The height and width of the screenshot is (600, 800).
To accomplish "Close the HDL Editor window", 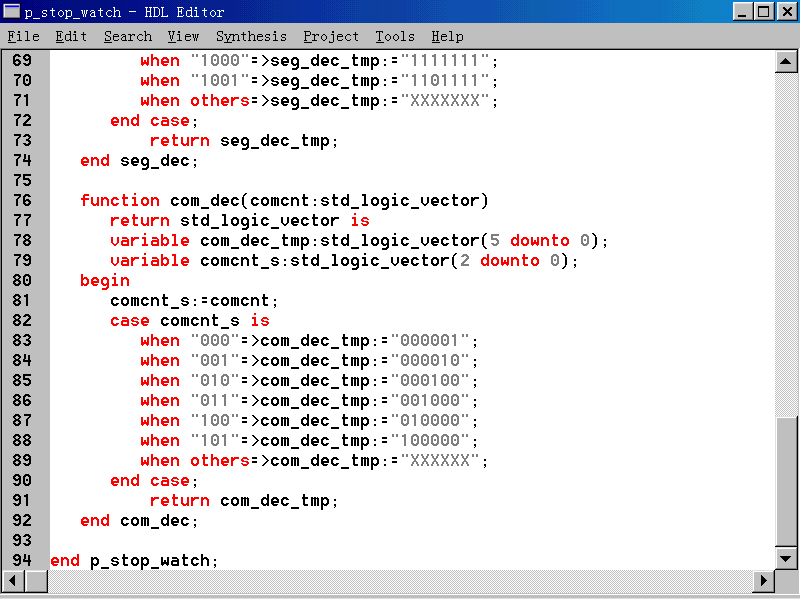I will (787, 11).
